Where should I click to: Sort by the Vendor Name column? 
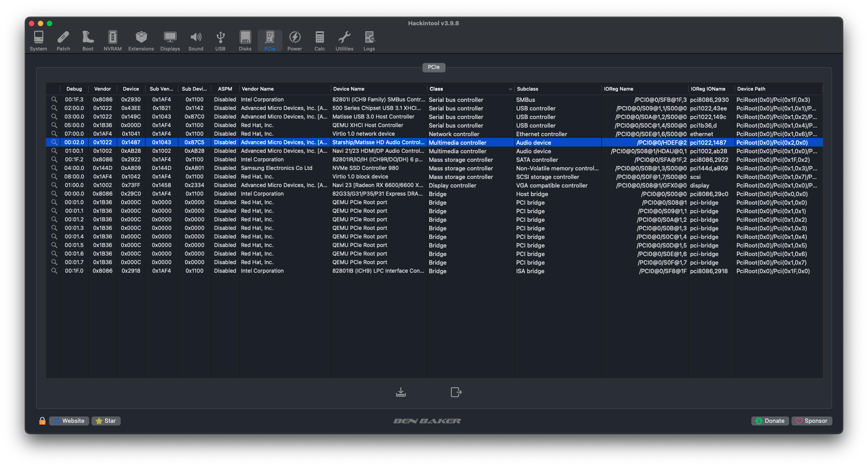(284, 89)
